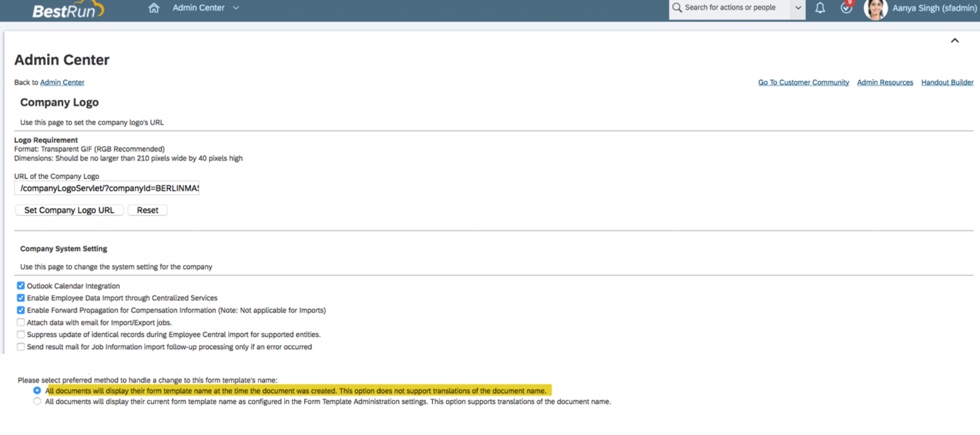Collapse the Admin Center header panel
The height and width of the screenshot is (435, 980).
pyautogui.click(x=954, y=41)
